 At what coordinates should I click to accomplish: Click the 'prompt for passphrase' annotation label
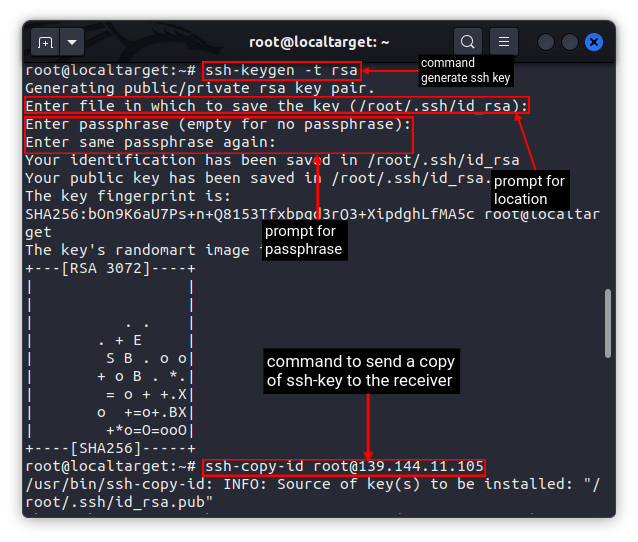[x=303, y=240]
